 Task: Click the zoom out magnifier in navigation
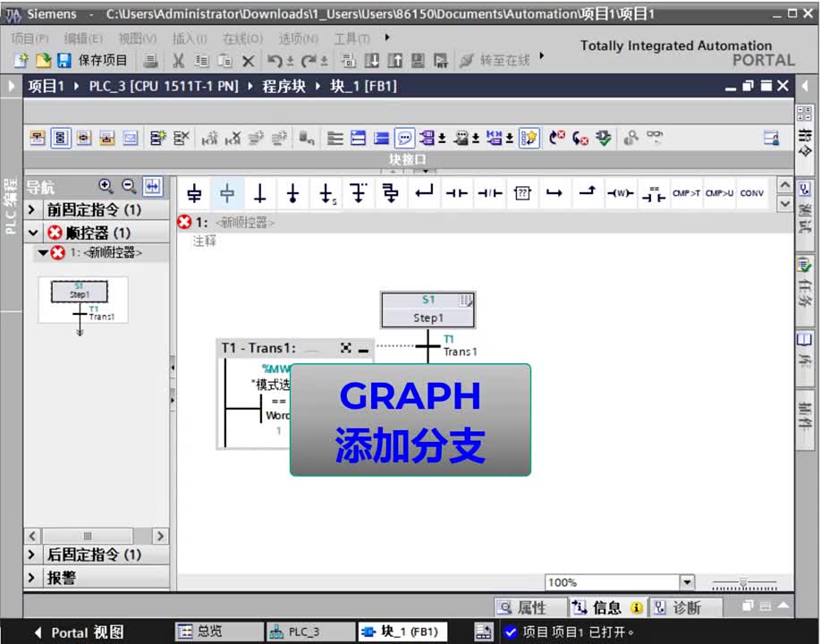pyautogui.click(x=129, y=186)
